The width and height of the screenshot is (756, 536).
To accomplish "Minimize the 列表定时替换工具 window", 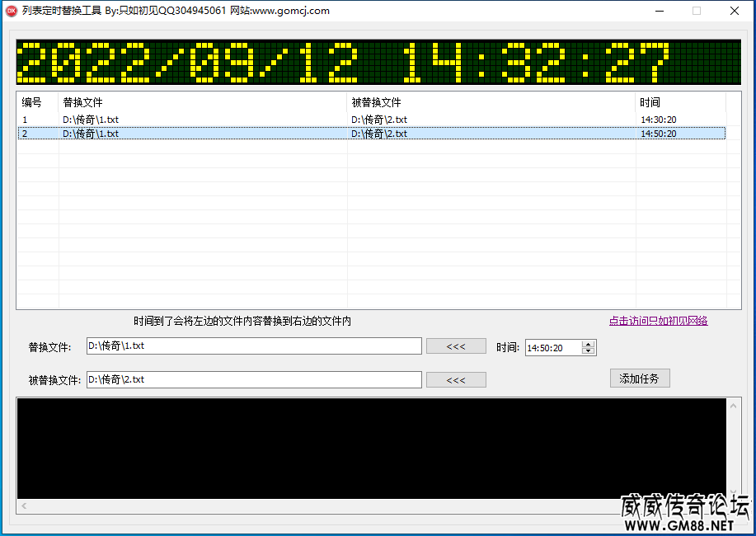I will pyautogui.click(x=660, y=11).
